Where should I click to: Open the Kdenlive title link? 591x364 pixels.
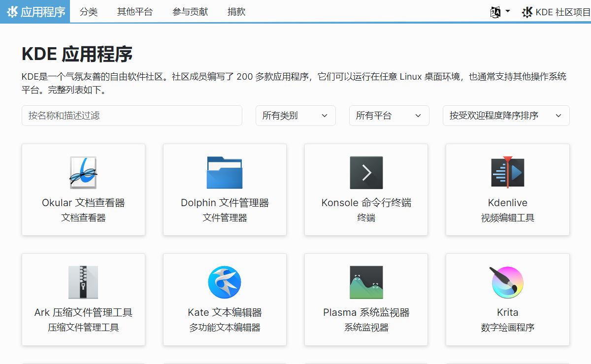(x=507, y=203)
